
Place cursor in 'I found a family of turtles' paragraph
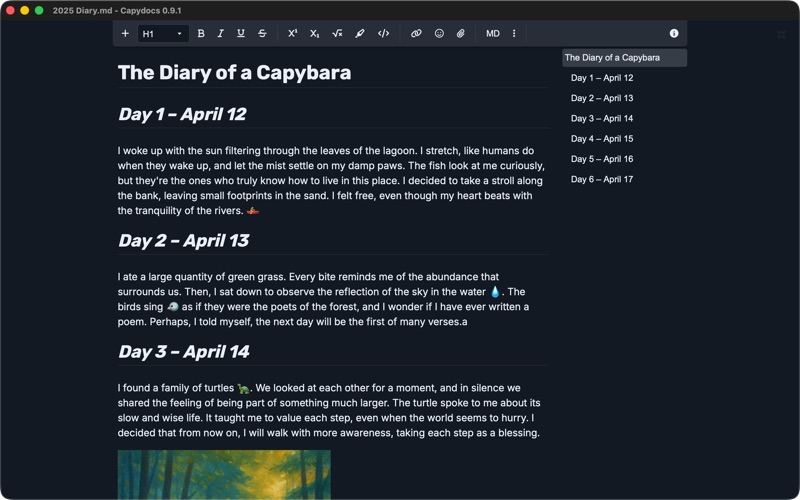329,410
